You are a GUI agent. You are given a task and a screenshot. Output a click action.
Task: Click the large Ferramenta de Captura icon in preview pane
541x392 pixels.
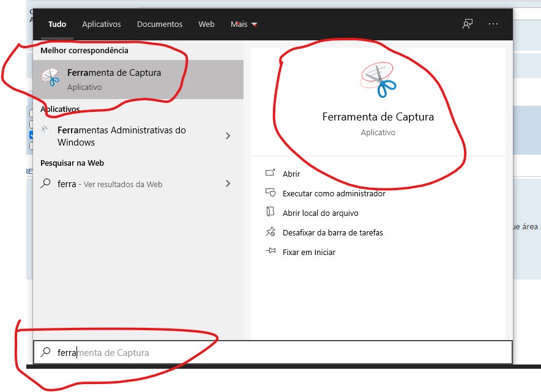point(378,80)
